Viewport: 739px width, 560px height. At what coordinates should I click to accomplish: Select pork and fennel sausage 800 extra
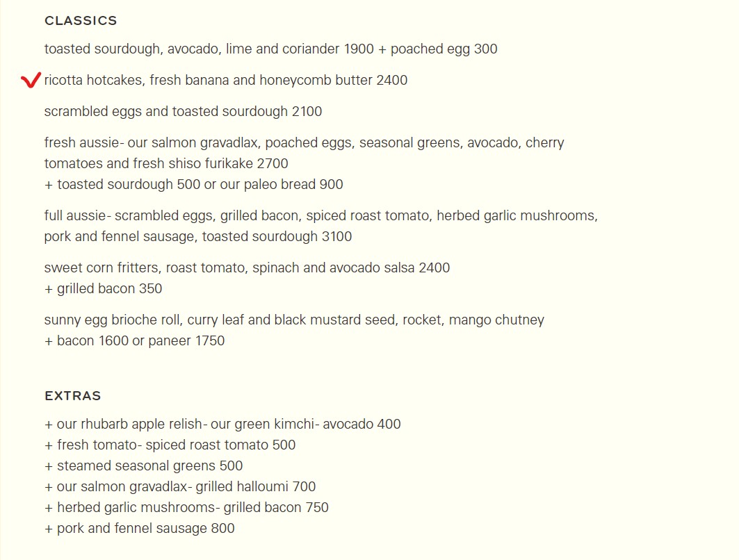tap(140, 529)
